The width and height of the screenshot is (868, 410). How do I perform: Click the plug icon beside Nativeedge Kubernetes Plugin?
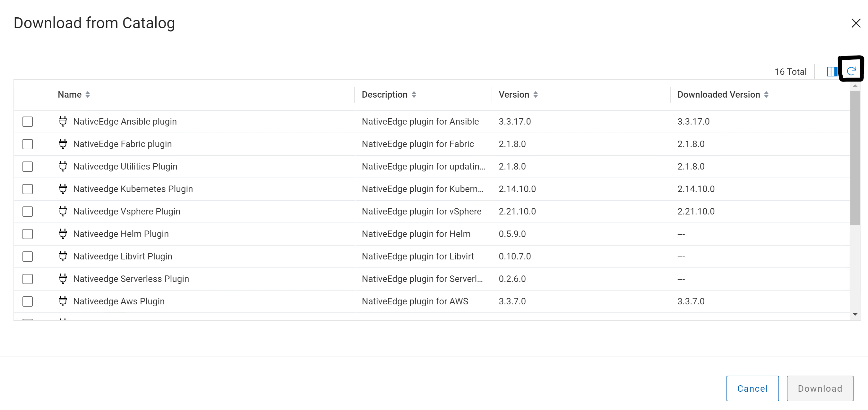pyautogui.click(x=63, y=189)
